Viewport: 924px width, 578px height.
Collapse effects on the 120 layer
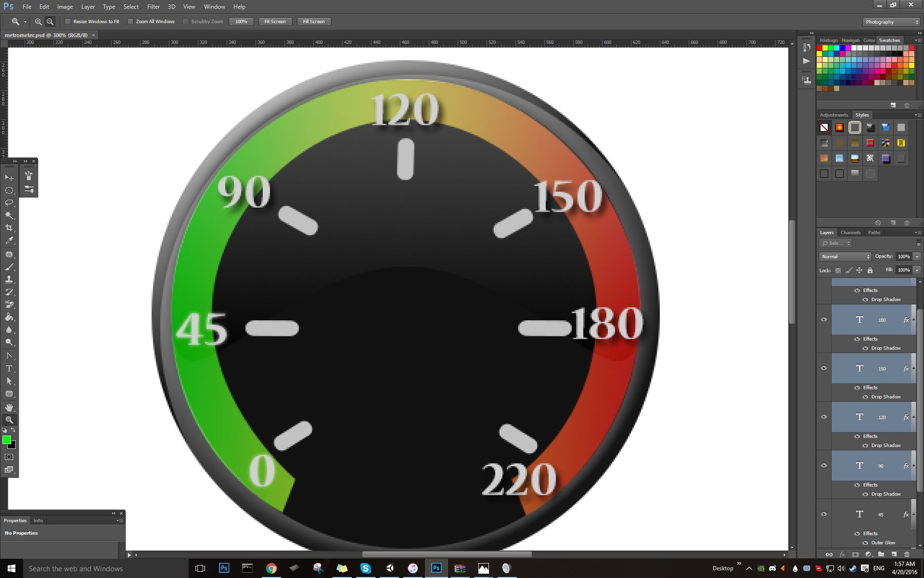(x=913, y=417)
